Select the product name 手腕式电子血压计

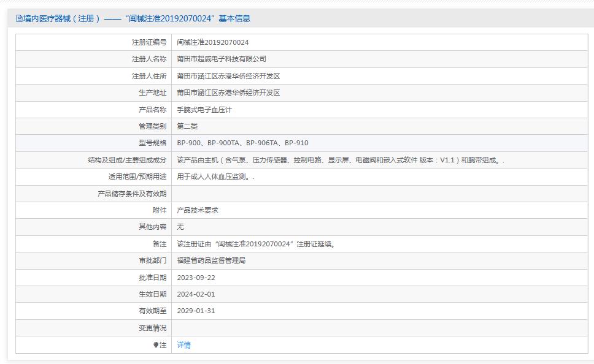click(x=208, y=109)
